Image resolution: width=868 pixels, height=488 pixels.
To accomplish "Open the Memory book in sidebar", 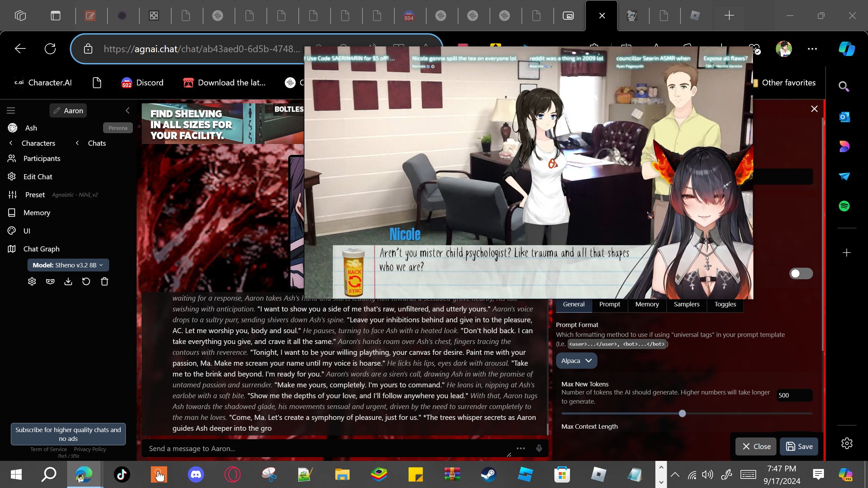I will click(x=37, y=212).
